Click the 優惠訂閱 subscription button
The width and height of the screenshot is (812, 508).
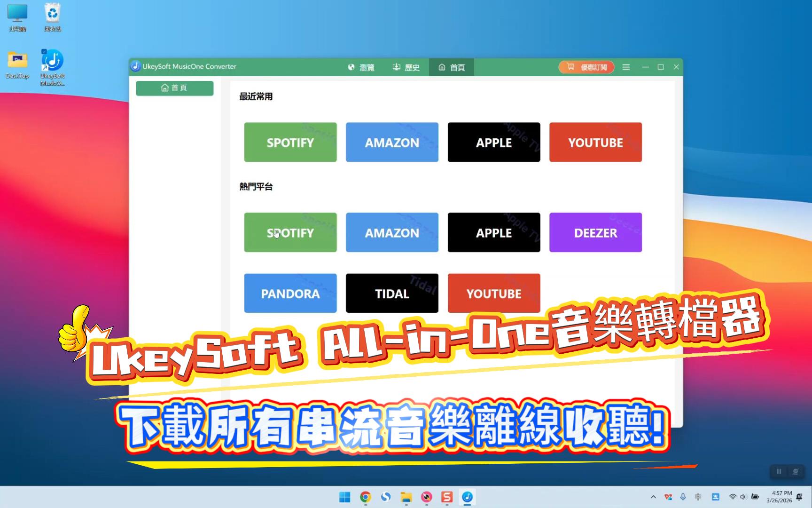pos(586,67)
